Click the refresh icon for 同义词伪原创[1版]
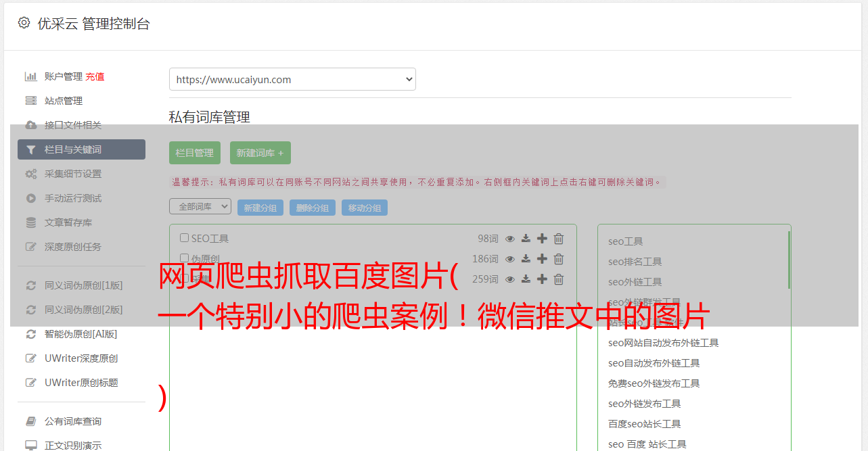Image resolution: width=868 pixels, height=451 pixels. click(x=30, y=285)
